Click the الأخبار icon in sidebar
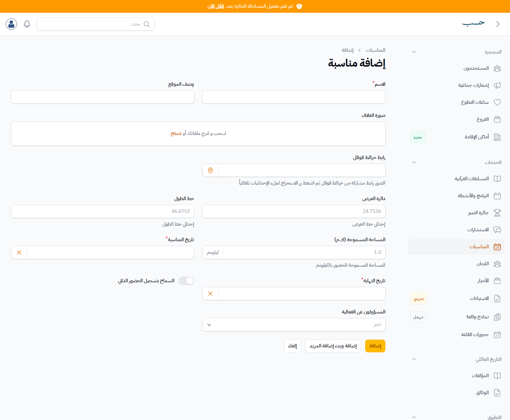Screen dimensions: 510x420 pos(497,281)
